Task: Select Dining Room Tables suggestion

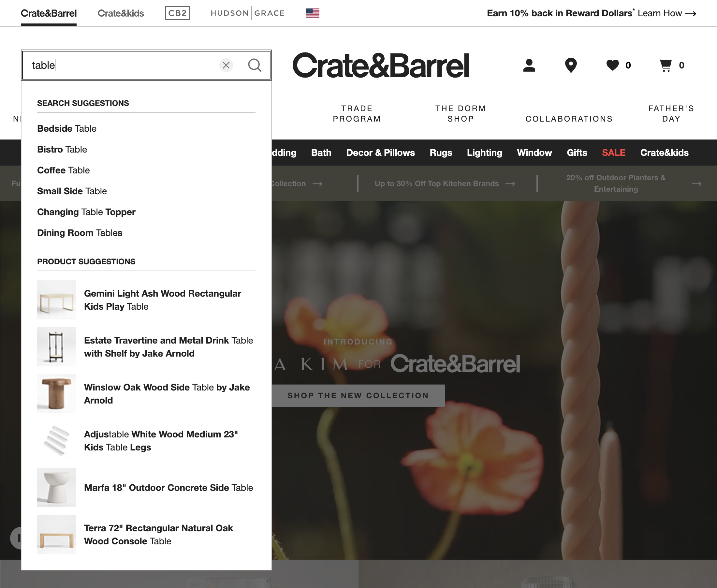Action: point(80,233)
